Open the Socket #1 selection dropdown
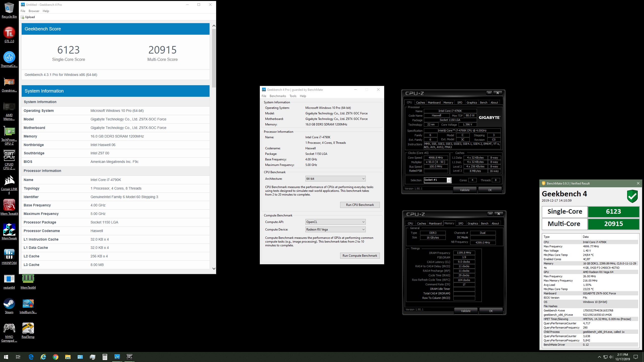Image resolution: width=644 pixels, height=362 pixels. (x=437, y=180)
